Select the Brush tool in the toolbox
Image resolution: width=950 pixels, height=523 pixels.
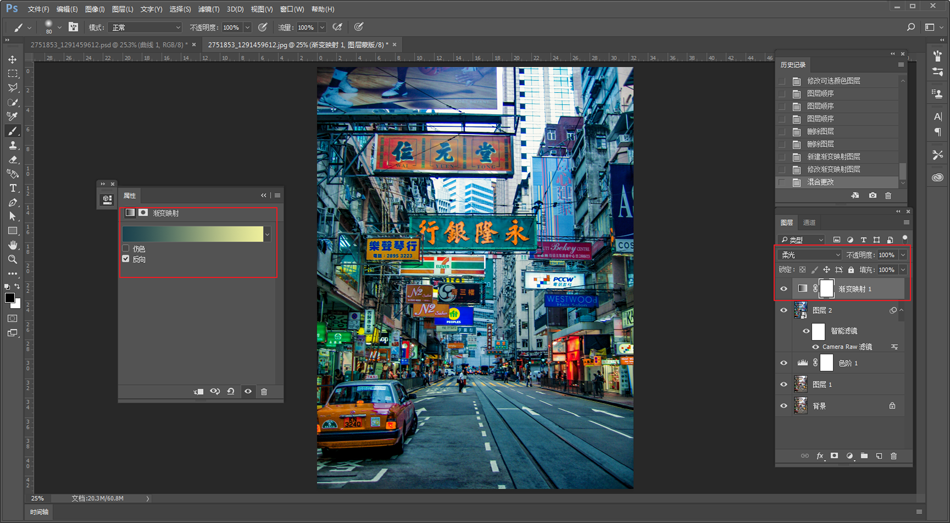point(12,131)
